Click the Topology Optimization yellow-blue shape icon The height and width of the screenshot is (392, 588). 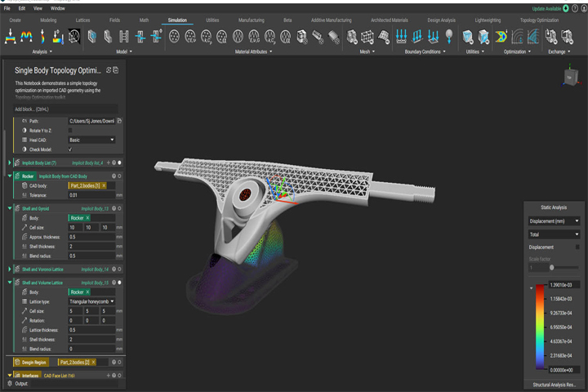coord(501,37)
